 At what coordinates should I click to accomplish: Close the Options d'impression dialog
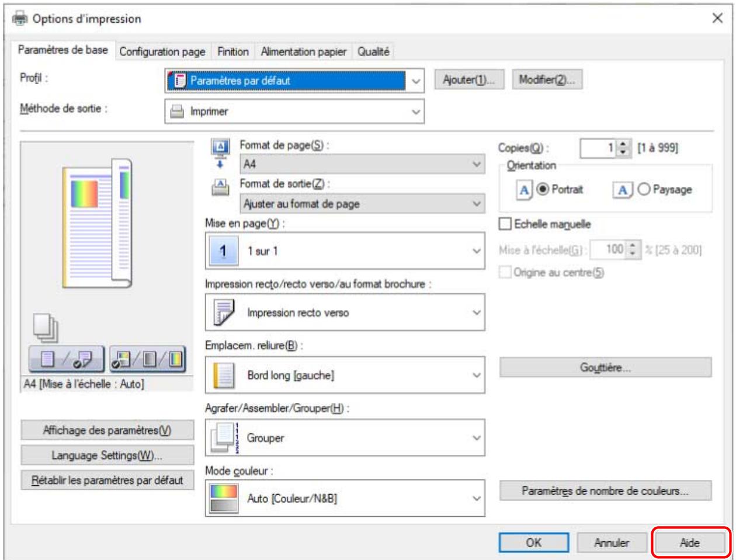coord(717,18)
